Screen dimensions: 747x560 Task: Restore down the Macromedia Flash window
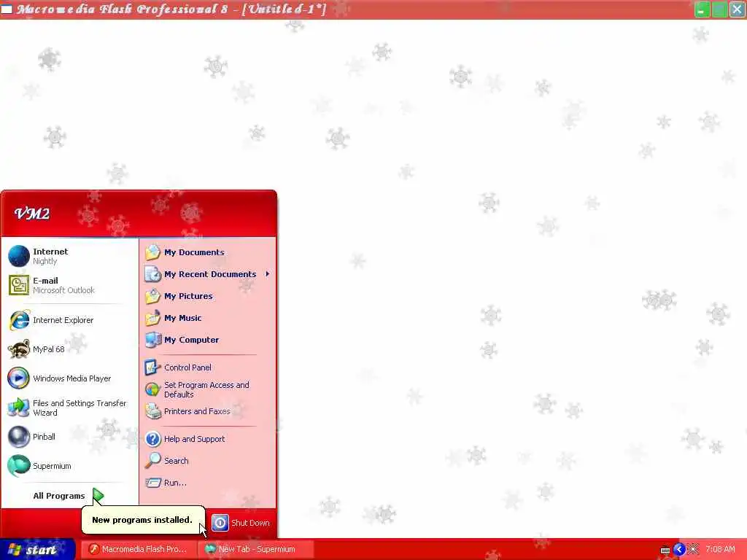(719, 9)
